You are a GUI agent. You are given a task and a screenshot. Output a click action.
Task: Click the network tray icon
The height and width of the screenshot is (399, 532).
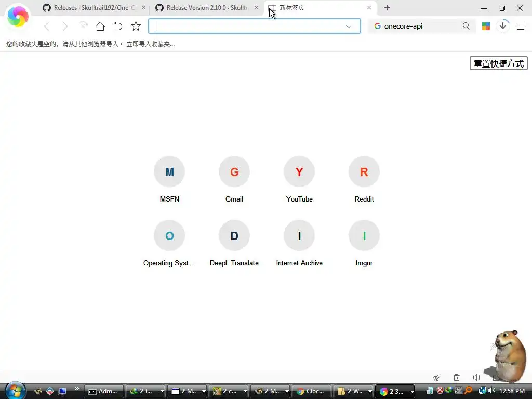coord(482,391)
